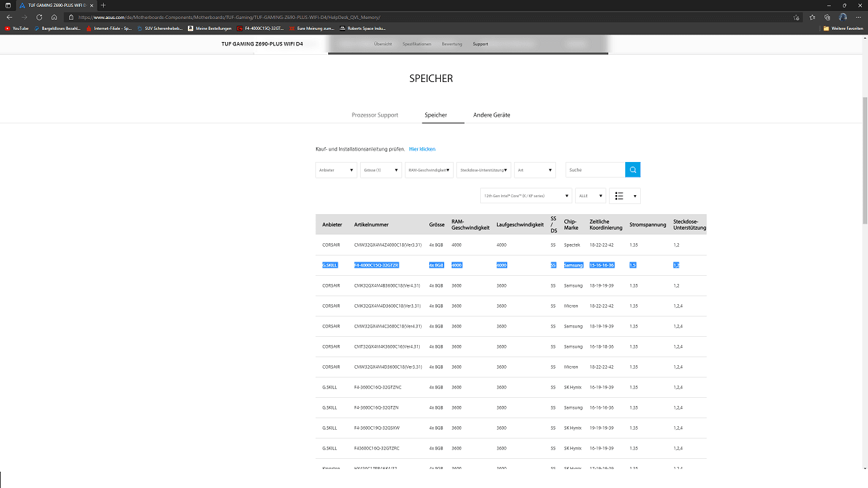Click the Chip-Marke column header
Screen dimensions: 868x488
pos(570,225)
